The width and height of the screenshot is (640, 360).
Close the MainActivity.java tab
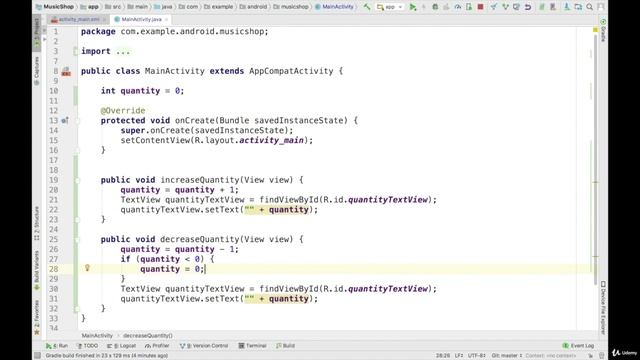coord(166,19)
